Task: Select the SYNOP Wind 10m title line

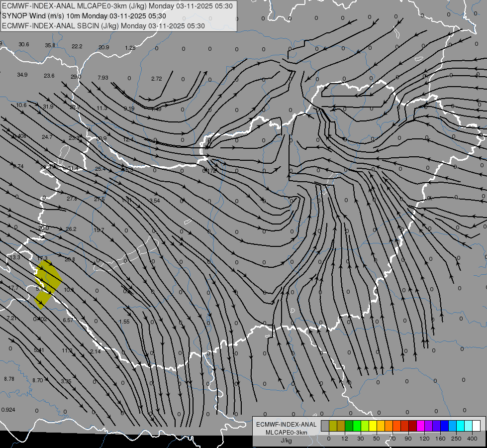Action: coord(84,16)
